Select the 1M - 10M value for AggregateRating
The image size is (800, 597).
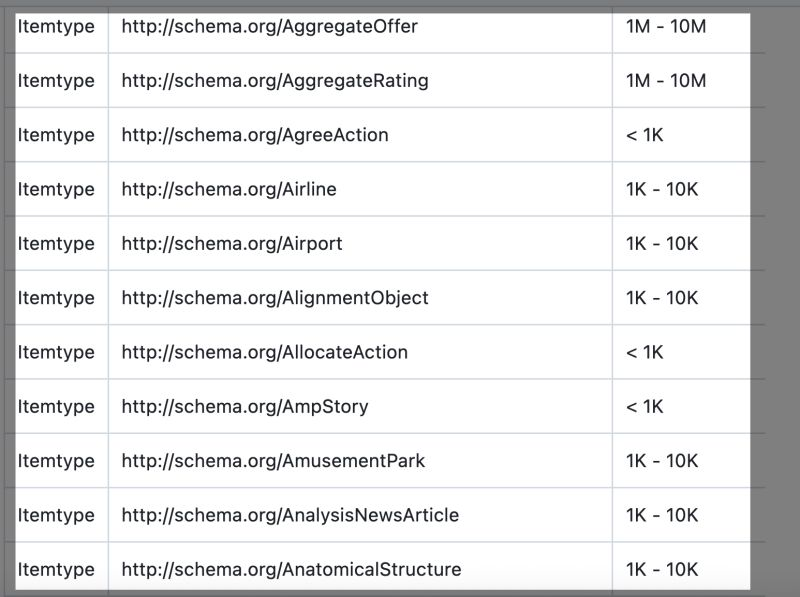666,81
